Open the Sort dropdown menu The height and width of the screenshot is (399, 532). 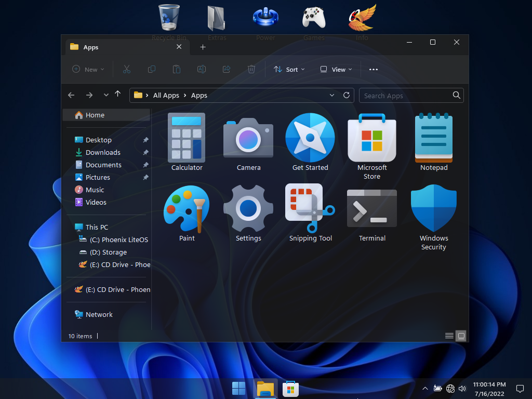[289, 69]
